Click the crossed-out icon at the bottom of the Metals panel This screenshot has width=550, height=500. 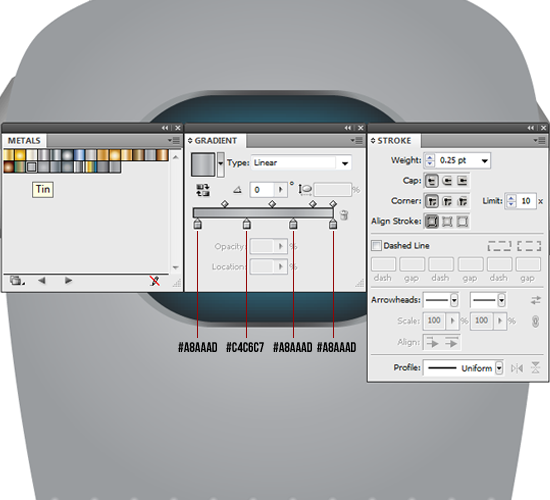(154, 281)
